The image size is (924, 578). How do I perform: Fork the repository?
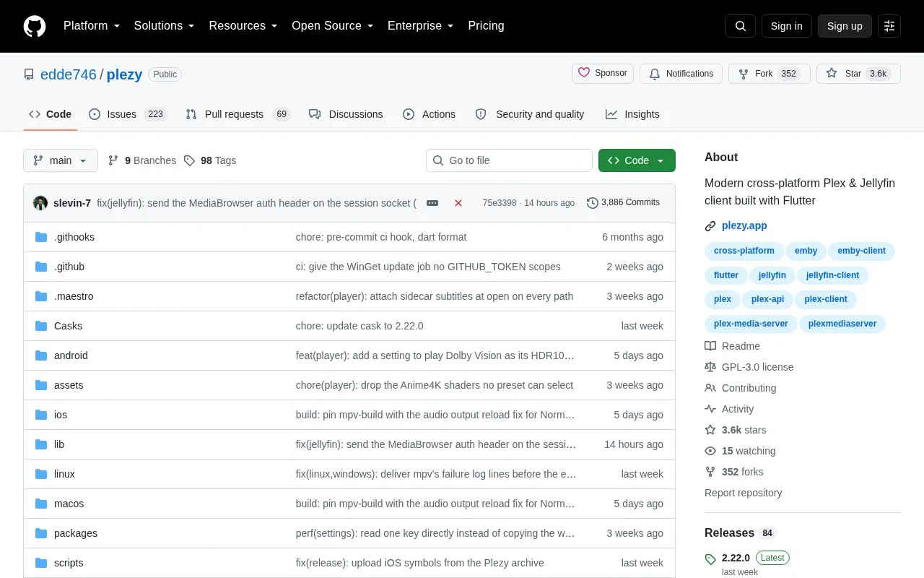769,74
